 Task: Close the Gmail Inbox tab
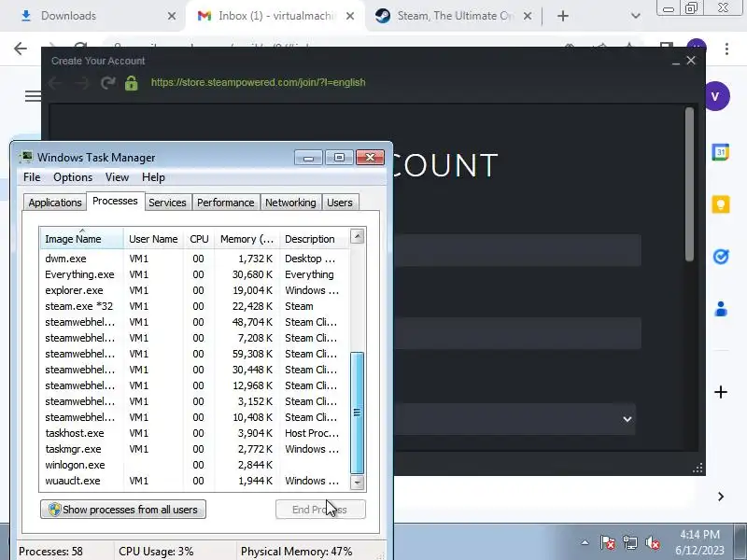pos(350,16)
